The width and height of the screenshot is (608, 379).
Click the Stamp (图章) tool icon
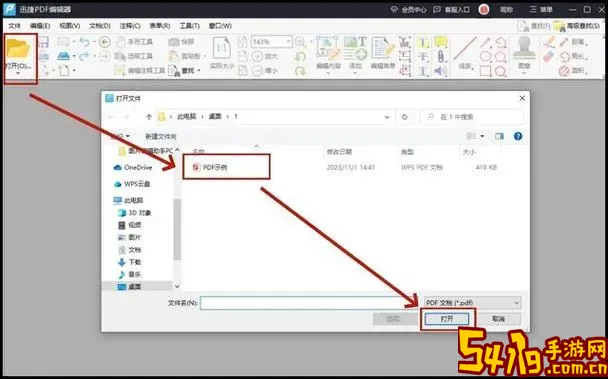click(524, 48)
